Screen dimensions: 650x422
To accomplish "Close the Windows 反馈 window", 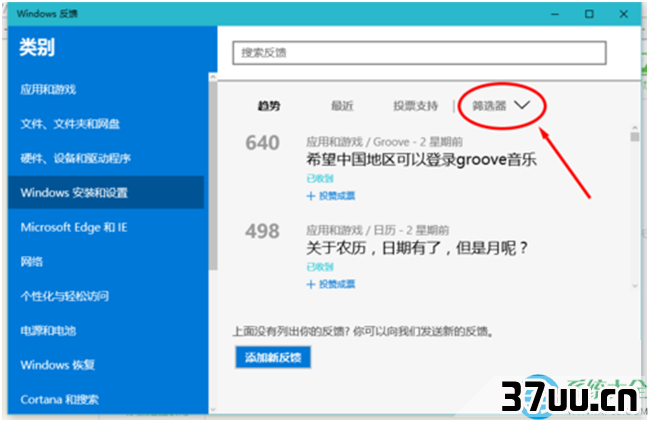I will [x=623, y=14].
